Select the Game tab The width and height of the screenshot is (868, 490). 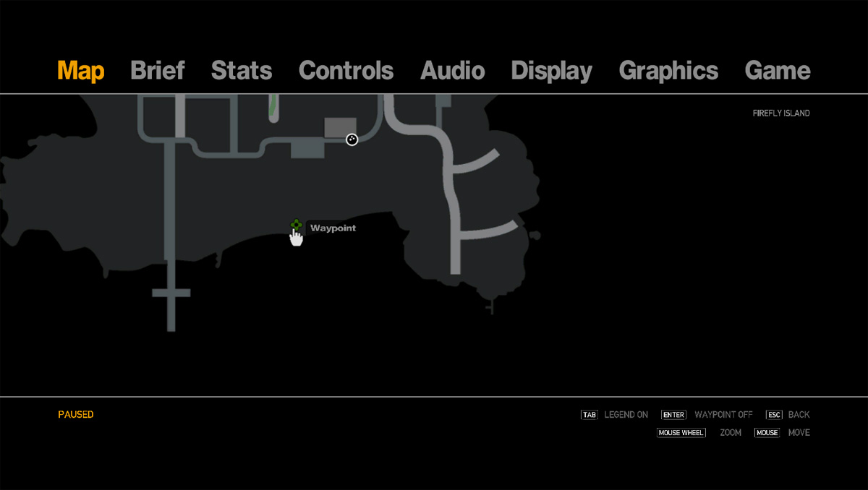click(778, 71)
